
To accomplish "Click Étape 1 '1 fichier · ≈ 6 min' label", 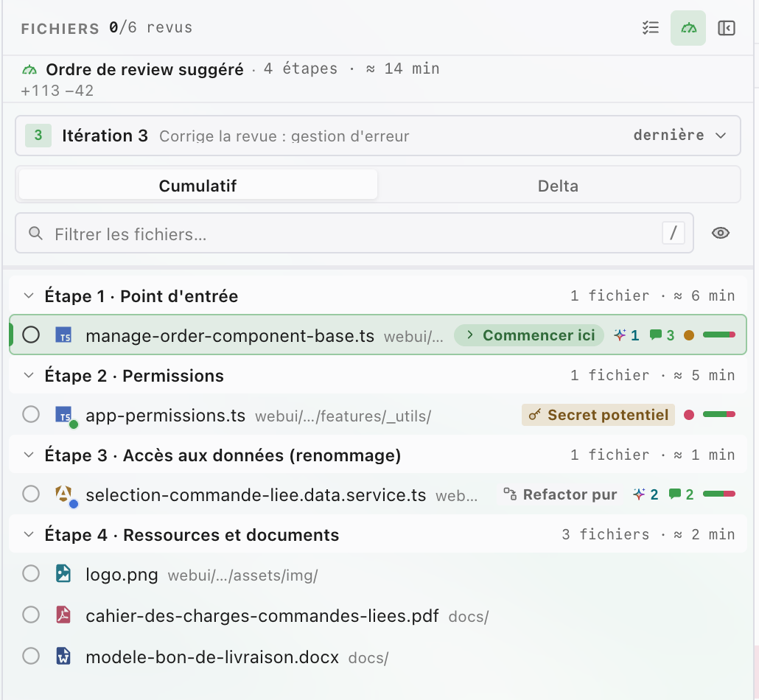I will [x=652, y=295].
